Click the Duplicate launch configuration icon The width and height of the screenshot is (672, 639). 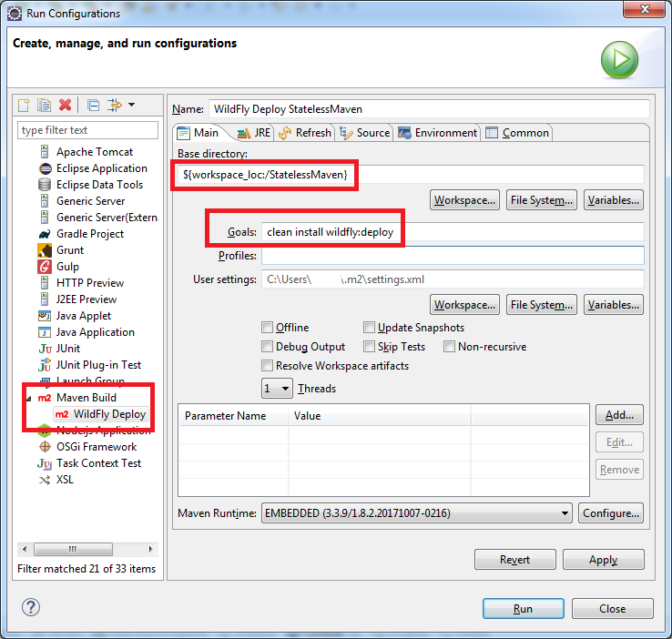[x=44, y=105]
